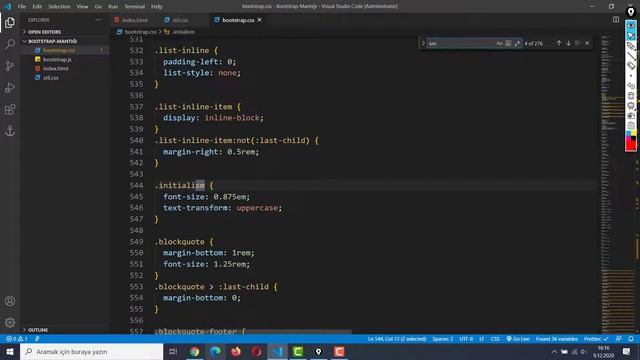This screenshot has width=640, height=360.
Task: Open the Search view in activity bar
Action: point(10,44)
